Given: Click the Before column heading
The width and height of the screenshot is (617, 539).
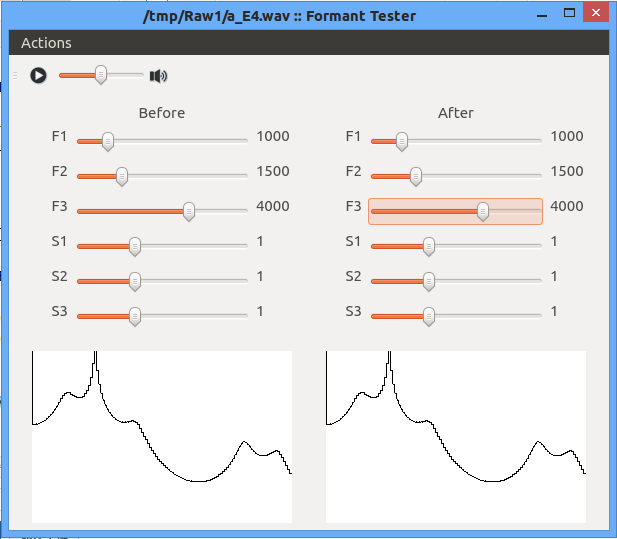Looking at the screenshot, I should (162, 113).
